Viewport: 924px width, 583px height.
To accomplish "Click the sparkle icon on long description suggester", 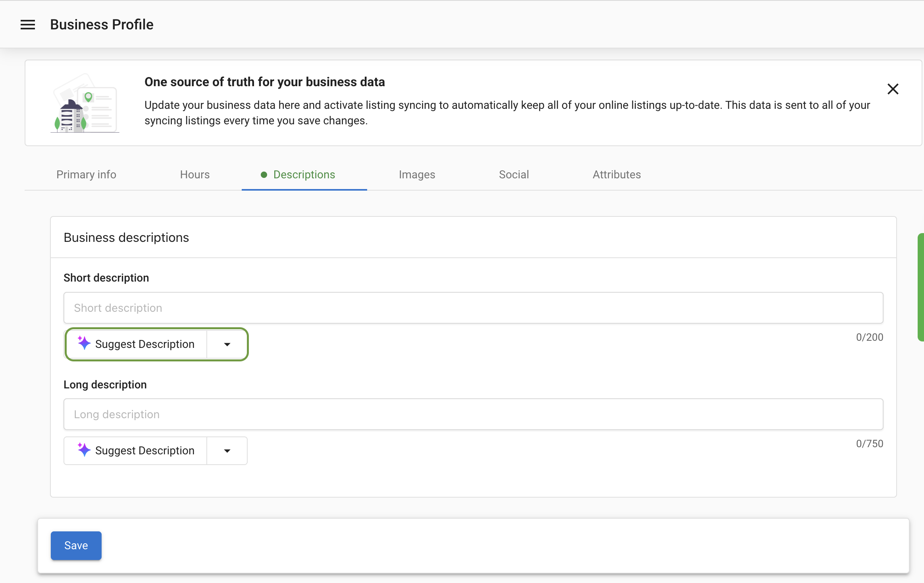I will coord(84,450).
